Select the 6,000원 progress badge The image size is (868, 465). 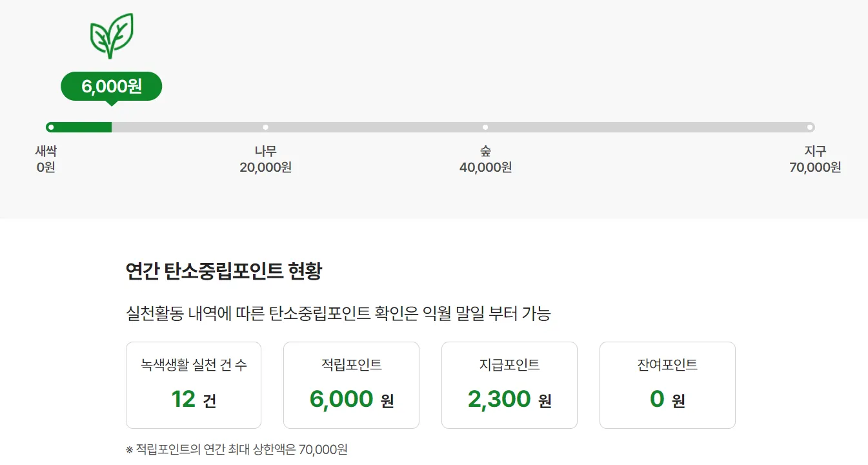[111, 86]
